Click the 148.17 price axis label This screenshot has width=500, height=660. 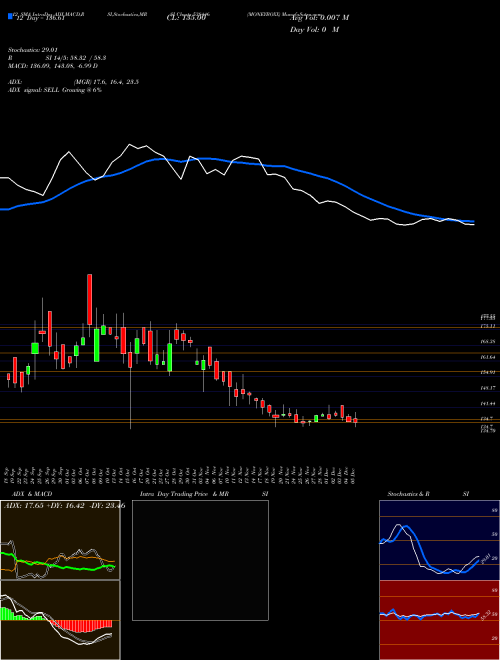pyautogui.click(x=487, y=388)
